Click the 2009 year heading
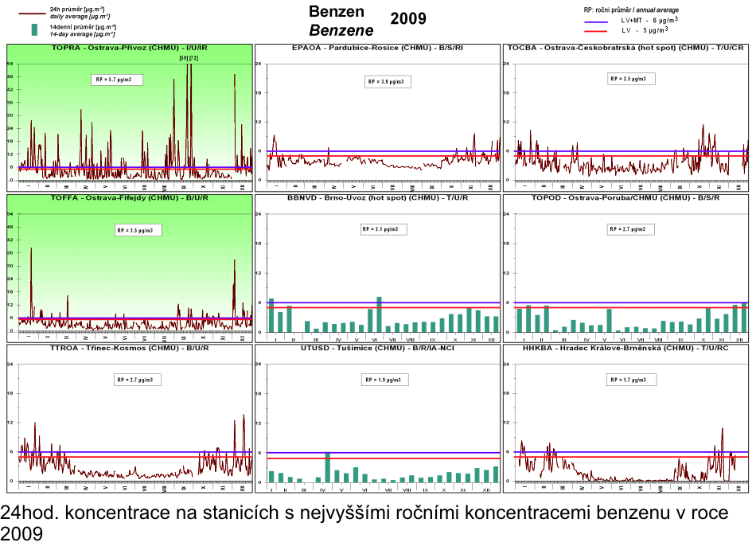 [x=408, y=18]
